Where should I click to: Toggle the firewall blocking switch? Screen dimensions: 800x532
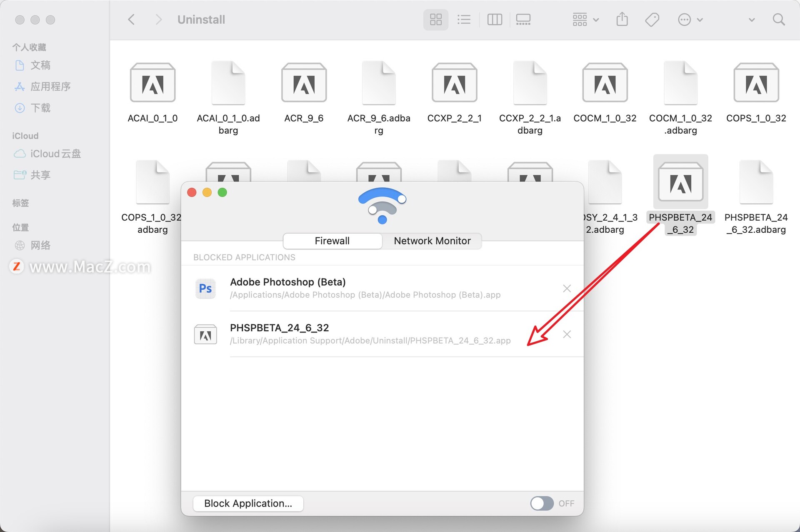tap(541, 503)
